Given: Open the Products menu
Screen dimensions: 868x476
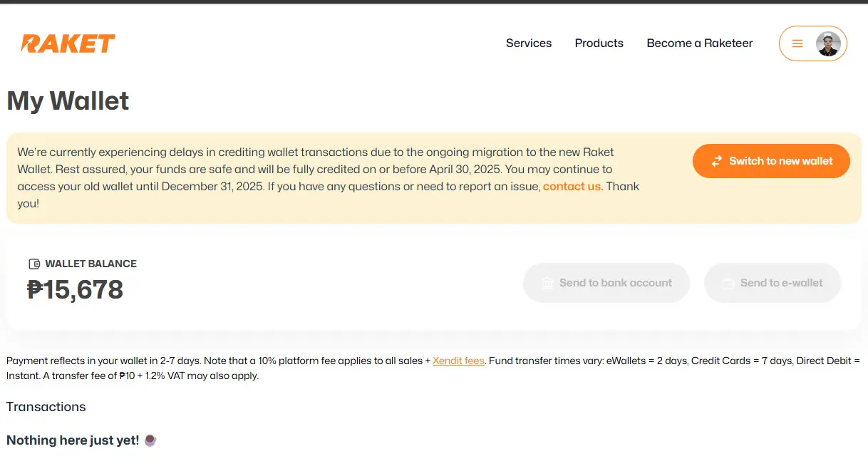Looking at the screenshot, I should click(x=599, y=43).
